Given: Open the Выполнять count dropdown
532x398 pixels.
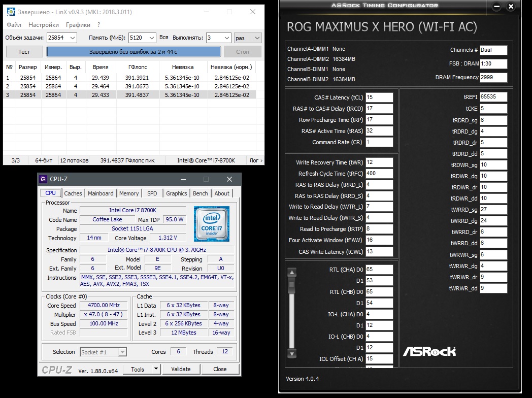Looking at the screenshot, I should (x=227, y=38).
